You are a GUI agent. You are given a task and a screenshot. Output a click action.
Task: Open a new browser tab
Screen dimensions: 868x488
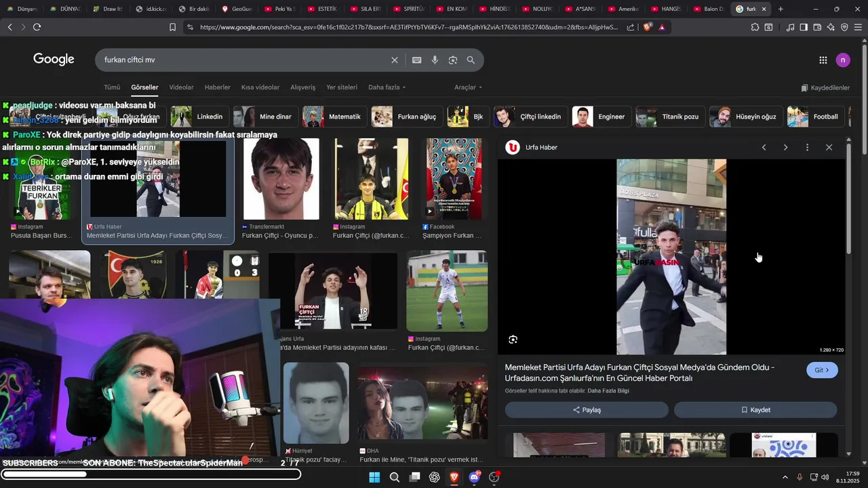pos(781,9)
